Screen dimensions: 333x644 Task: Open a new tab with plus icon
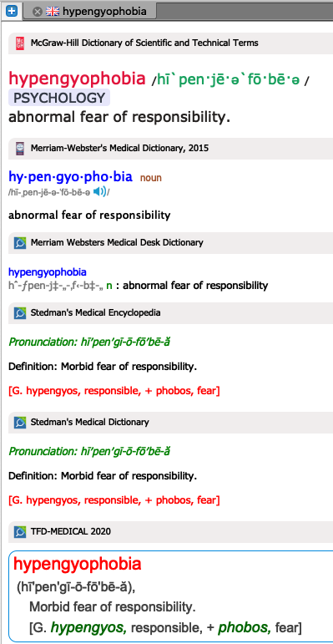point(12,11)
